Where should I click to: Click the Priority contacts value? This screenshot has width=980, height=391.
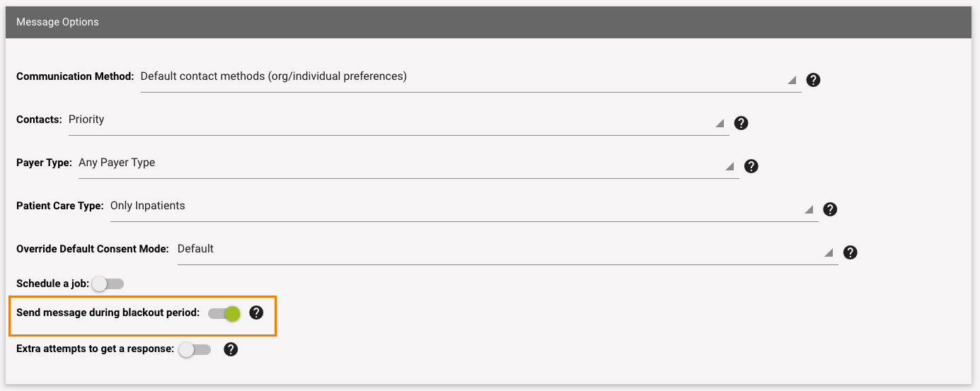pos(86,119)
